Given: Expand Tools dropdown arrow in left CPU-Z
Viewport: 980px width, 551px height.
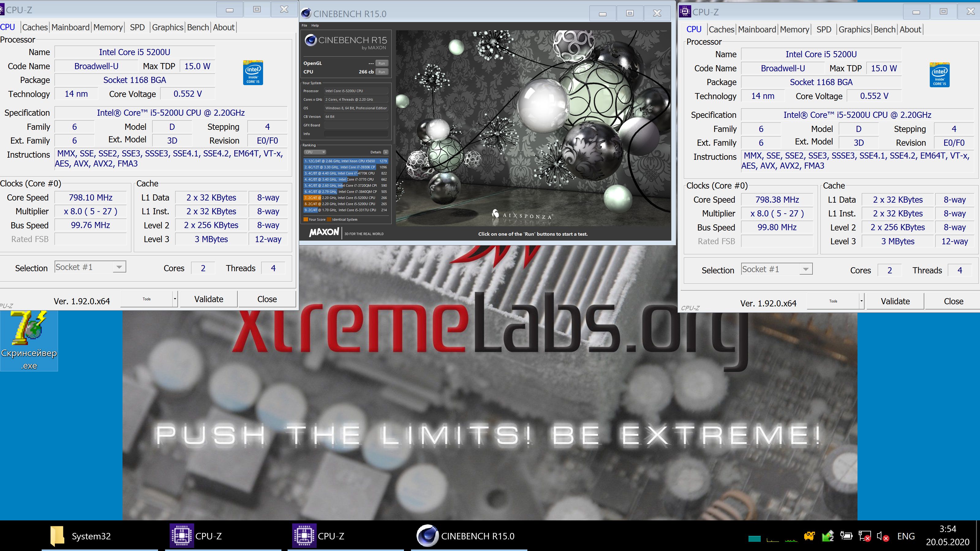Looking at the screenshot, I should point(175,299).
